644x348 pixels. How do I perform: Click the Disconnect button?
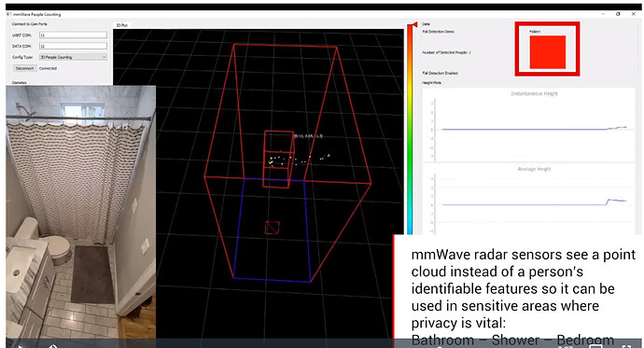point(24,68)
